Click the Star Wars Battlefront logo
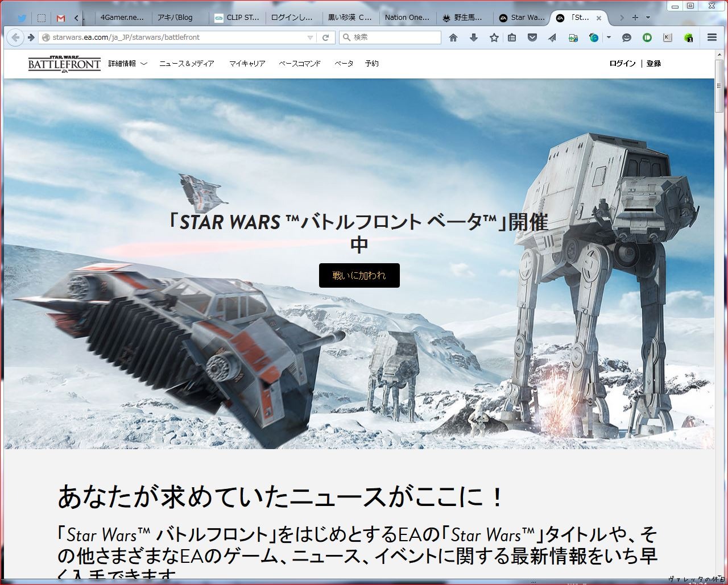This screenshot has width=728, height=585. (x=64, y=64)
